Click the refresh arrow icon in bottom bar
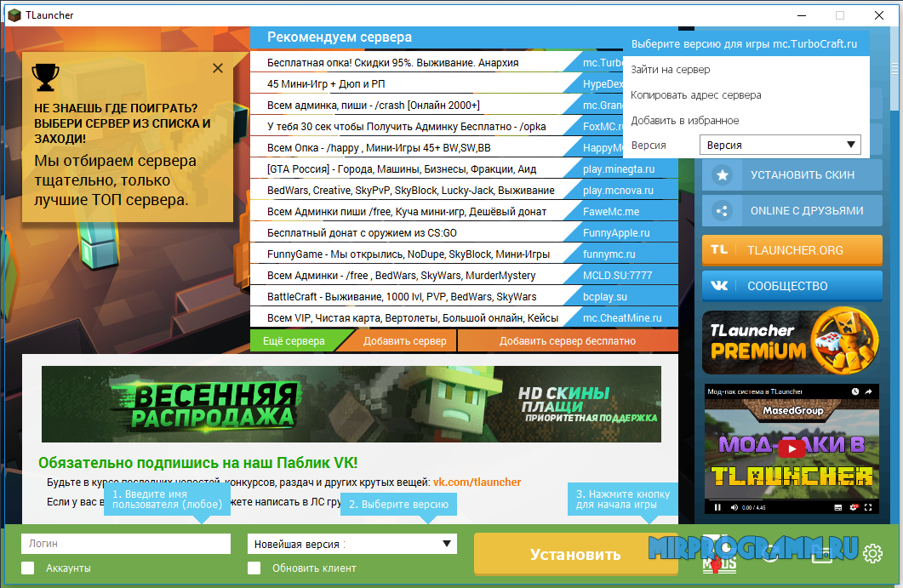Screen dimensions: 903x588 coord(770,551)
